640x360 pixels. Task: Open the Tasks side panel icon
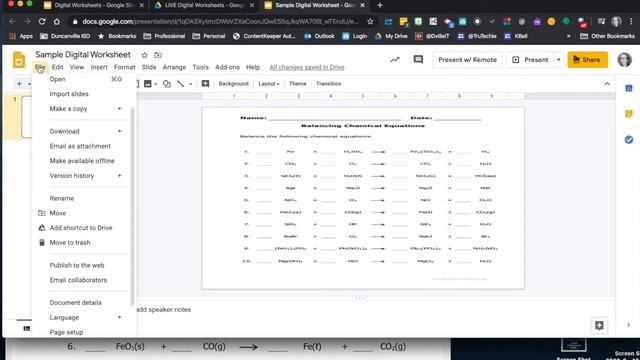[x=629, y=140]
